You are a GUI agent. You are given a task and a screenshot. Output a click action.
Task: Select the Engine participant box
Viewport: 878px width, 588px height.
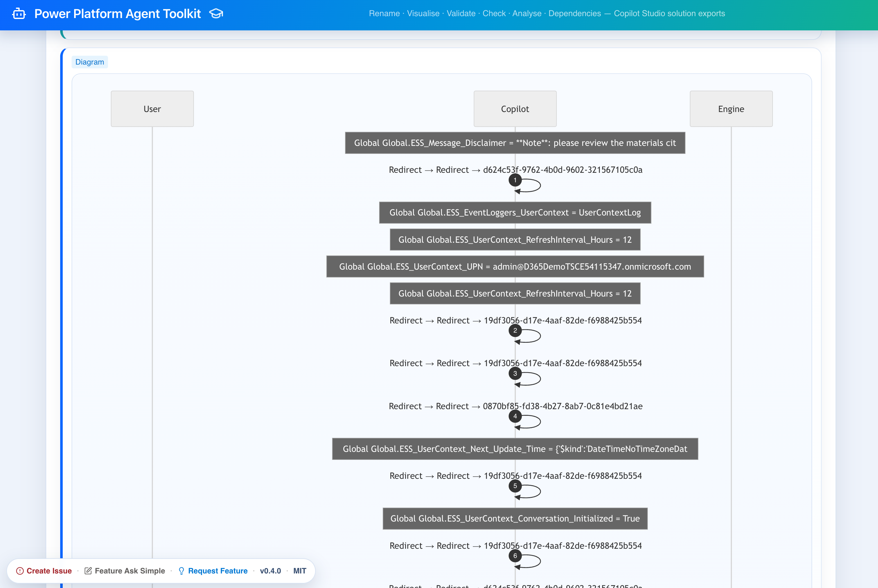click(x=731, y=109)
